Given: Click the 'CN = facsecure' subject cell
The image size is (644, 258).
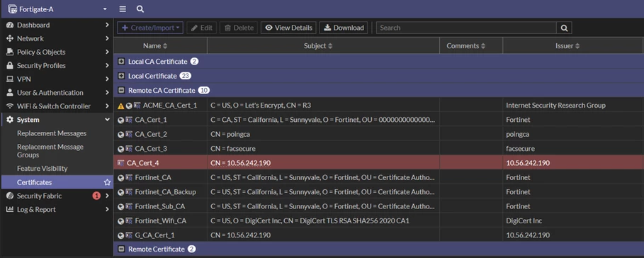Looking at the screenshot, I should pos(323,149).
